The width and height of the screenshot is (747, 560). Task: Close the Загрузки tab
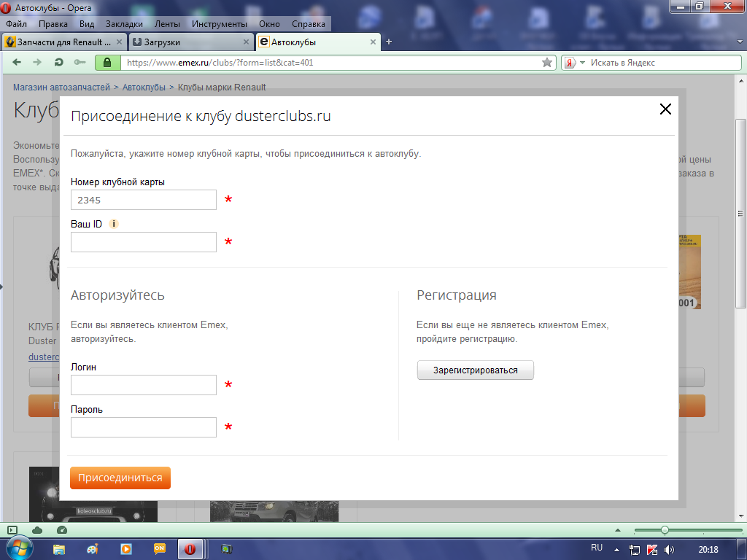(246, 42)
